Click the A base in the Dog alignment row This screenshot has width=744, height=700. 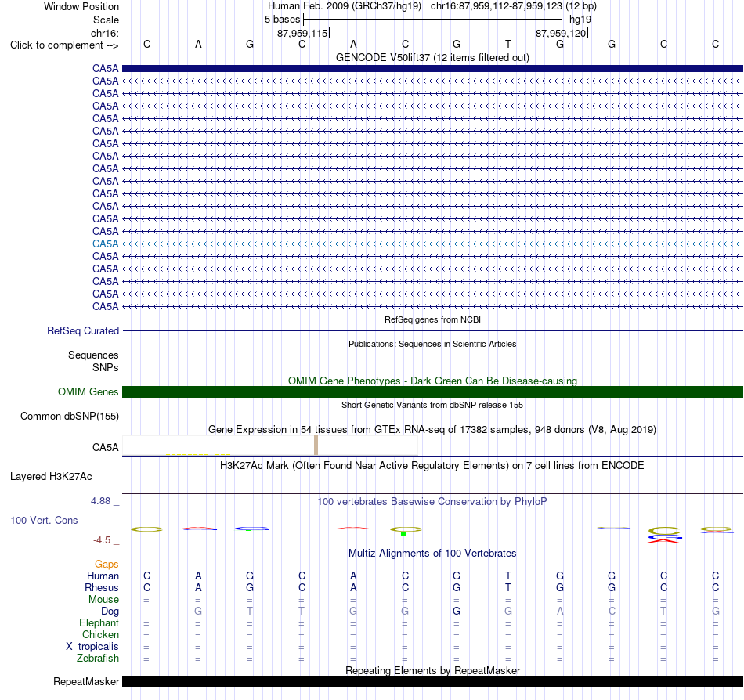[560, 611]
